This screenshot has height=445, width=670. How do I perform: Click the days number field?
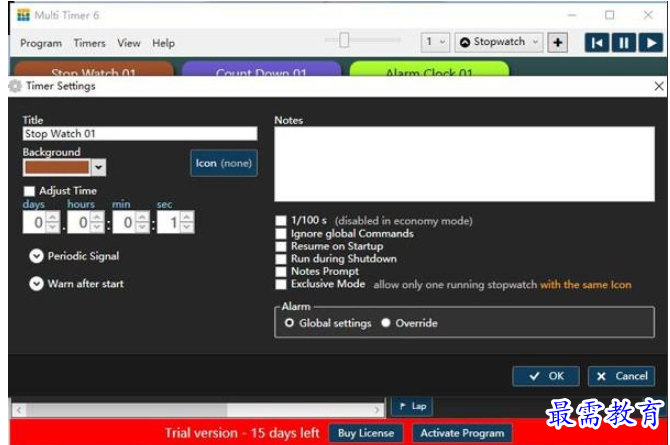pos(35,222)
